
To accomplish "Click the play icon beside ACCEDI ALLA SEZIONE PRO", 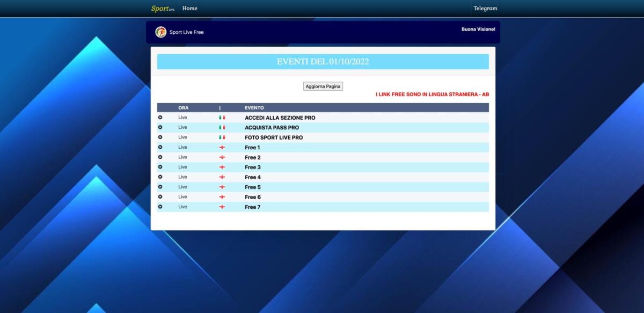I will (x=159, y=117).
